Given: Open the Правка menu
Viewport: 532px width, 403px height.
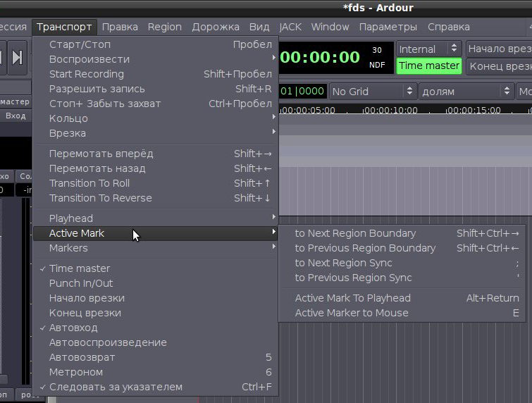Looking at the screenshot, I should point(120,27).
